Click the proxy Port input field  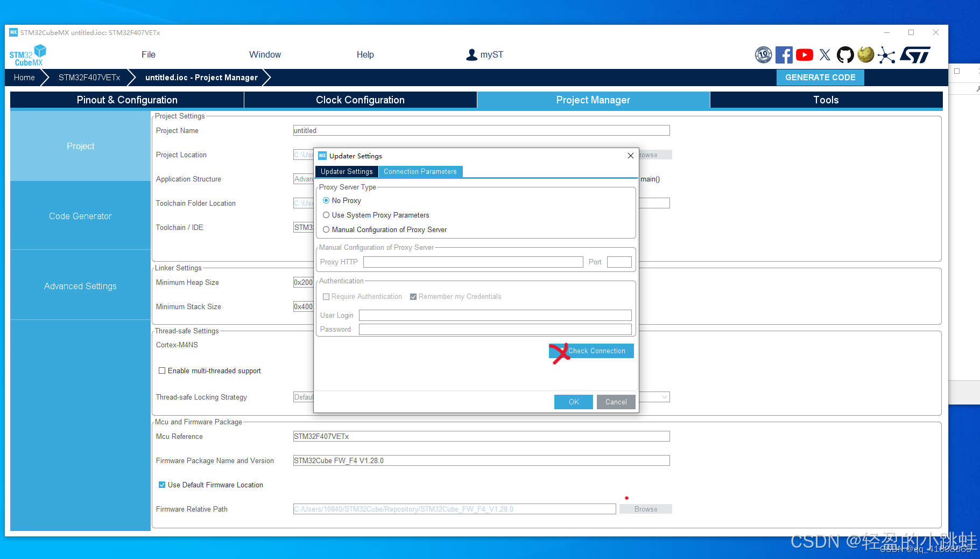[619, 262]
